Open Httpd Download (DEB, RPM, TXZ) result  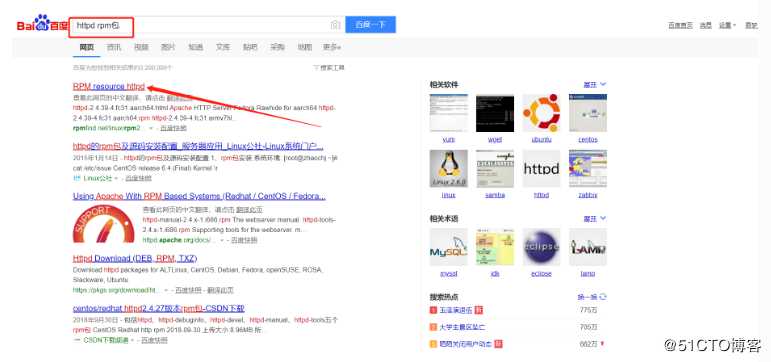135,258
